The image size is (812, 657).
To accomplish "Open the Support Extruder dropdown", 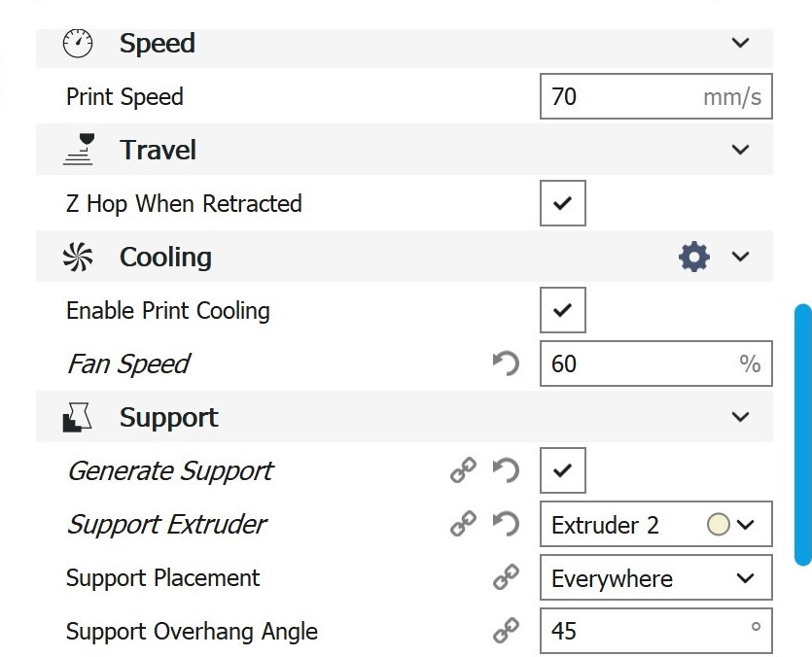I will coord(655,525).
